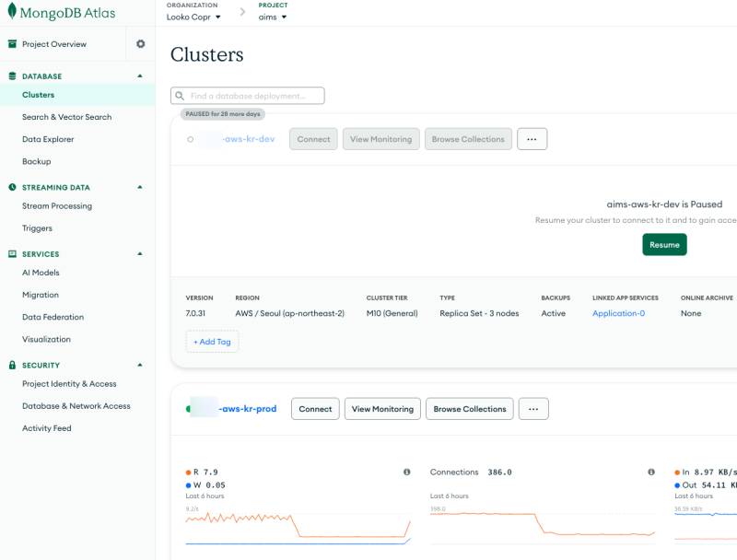
Task: Open the Organization Looko Copr dropdown
Action: pyautogui.click(x=193, y=17)
